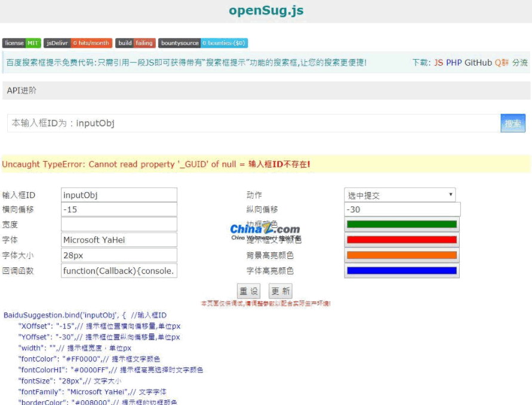Click the Uncaught TypeError message
Image resolution: width=532 pixels, height=405 pixels.
pos(156,165)
